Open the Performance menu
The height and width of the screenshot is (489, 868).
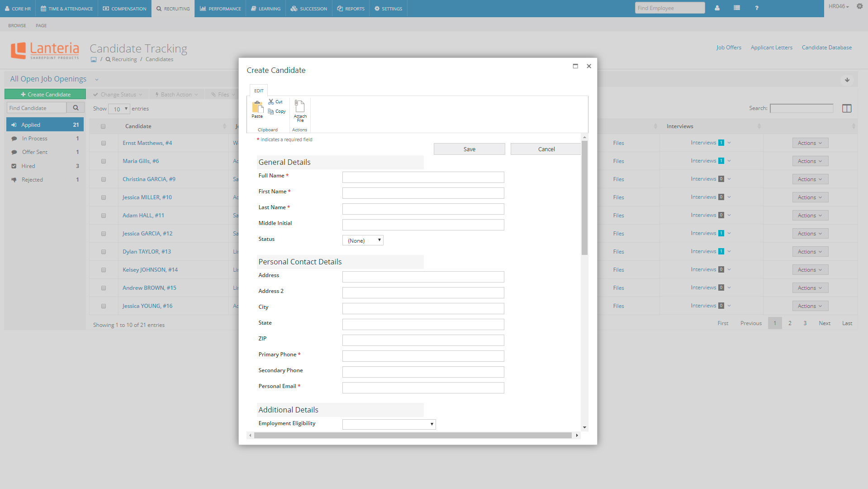coord(220,9)
